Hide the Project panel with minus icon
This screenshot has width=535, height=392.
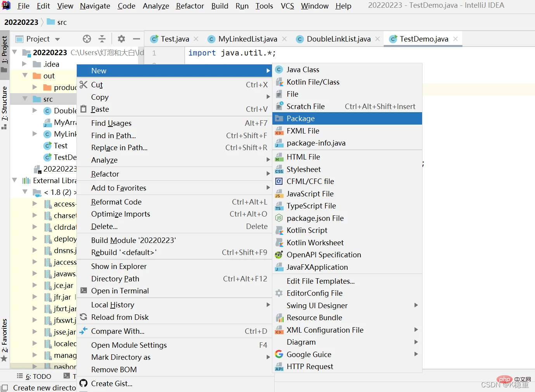point(136,39)
